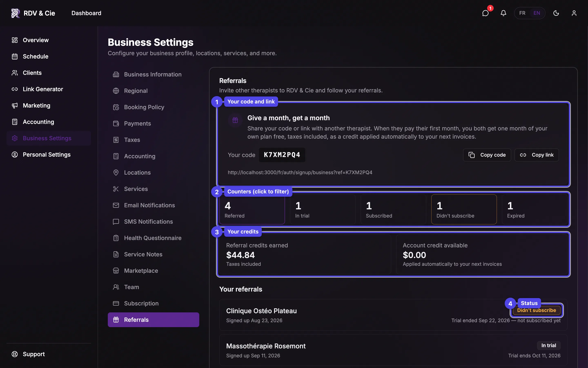Click the K7XM2PQ4 code box
Screen dimensions: 588x368
point(282,155)
